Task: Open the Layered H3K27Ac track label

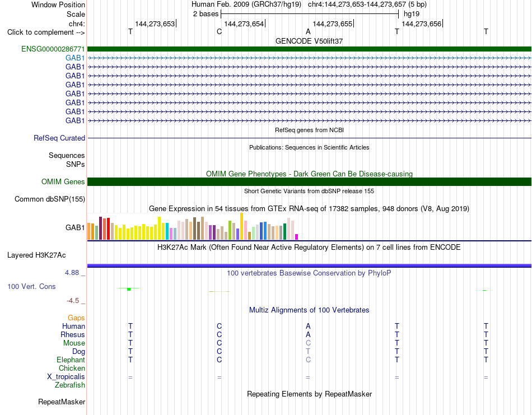Action: tap(36, 255)
